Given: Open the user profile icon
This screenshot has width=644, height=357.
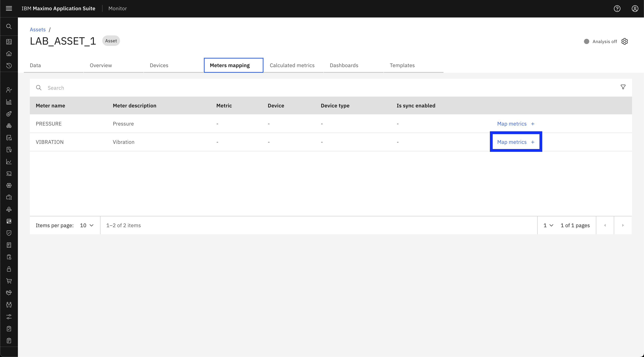Looking at the screenshot, I should click(635, 9).
